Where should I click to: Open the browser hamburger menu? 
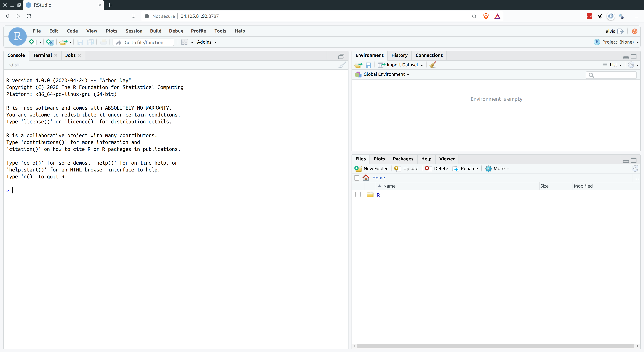(x=636, y=16)
